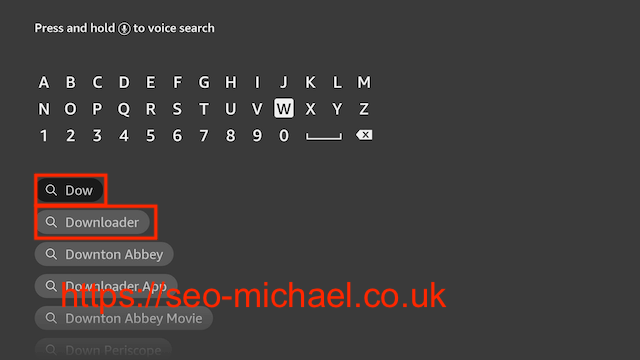Screen dimensions: 640x360
Task: Choose the Down Periscope suggestion
Action: pyautogui.click(x=103, y=349)
